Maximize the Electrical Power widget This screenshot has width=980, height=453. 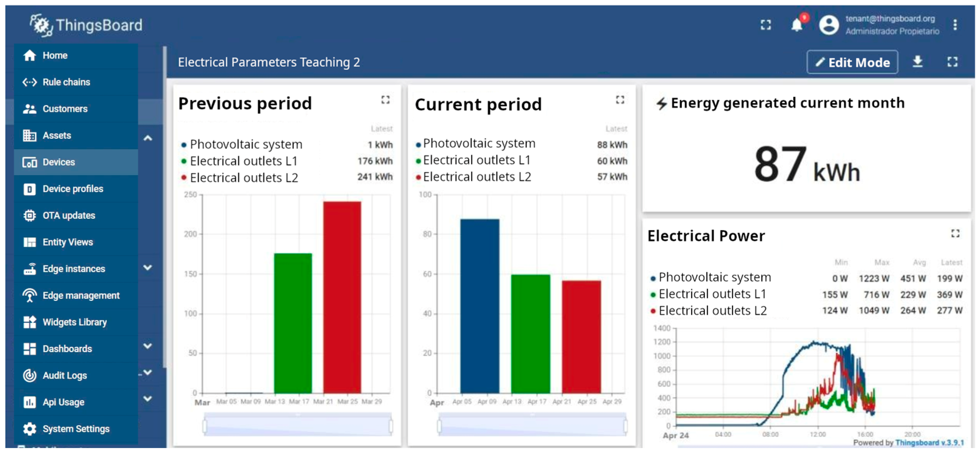tap(955, 234)
